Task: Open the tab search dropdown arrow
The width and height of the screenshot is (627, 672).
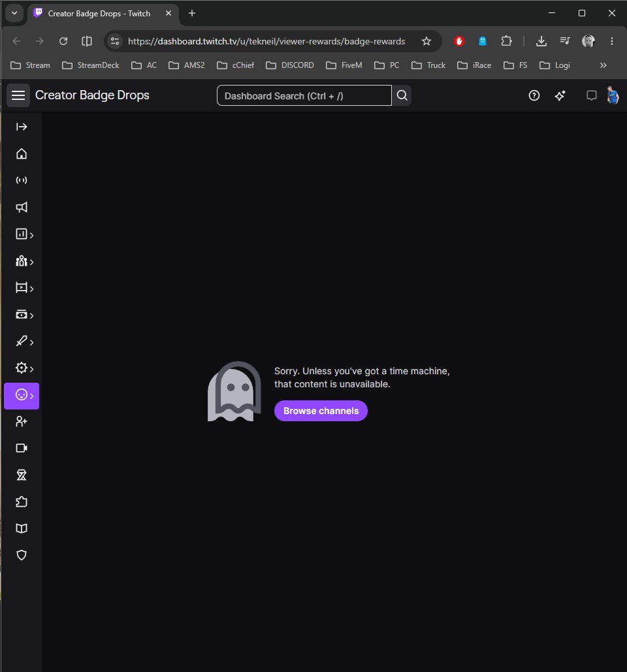Action: pos(14,13)
